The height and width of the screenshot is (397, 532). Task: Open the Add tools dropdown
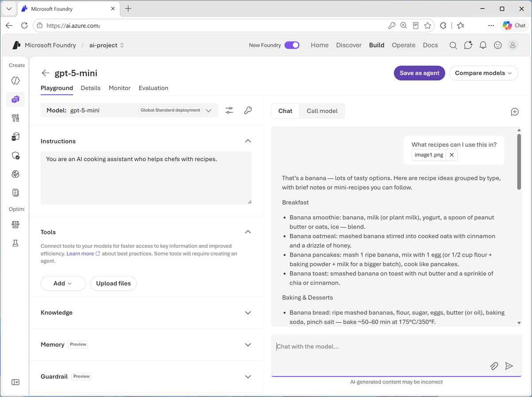63,283
